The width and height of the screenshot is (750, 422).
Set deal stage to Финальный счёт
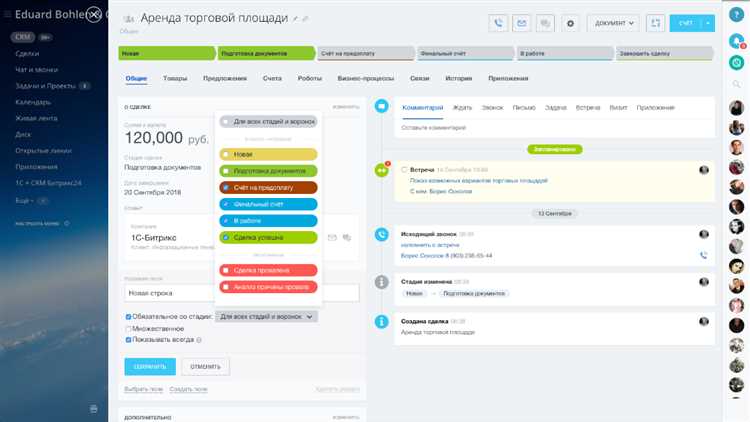(465, 54)
